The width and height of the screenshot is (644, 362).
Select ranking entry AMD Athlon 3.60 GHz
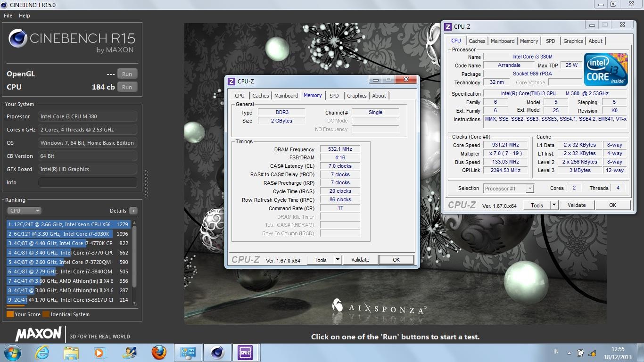tap(68, 281)
